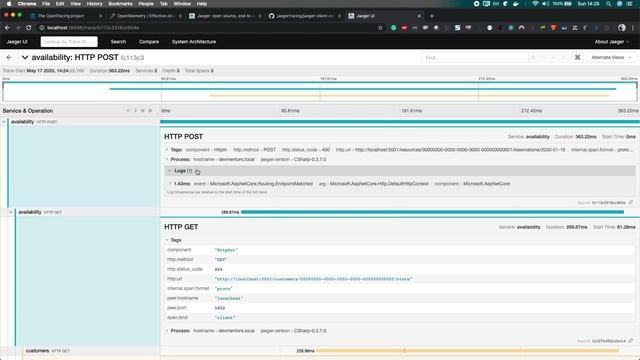Expand one level of spans icon

pyautogui.click(x=128, y=111)
